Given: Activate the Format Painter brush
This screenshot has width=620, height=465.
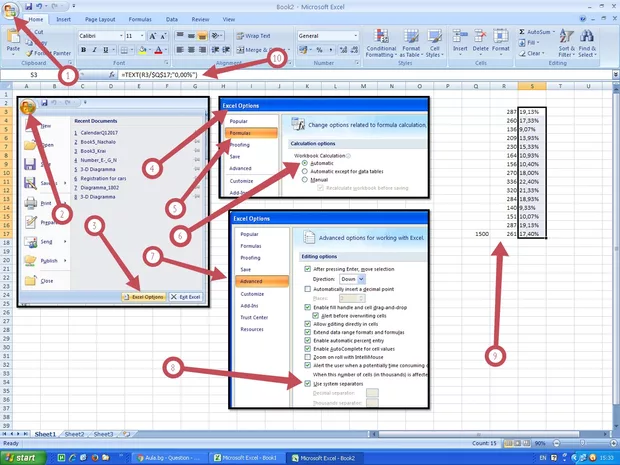Looking at the screenshot, I should point(48,53).
